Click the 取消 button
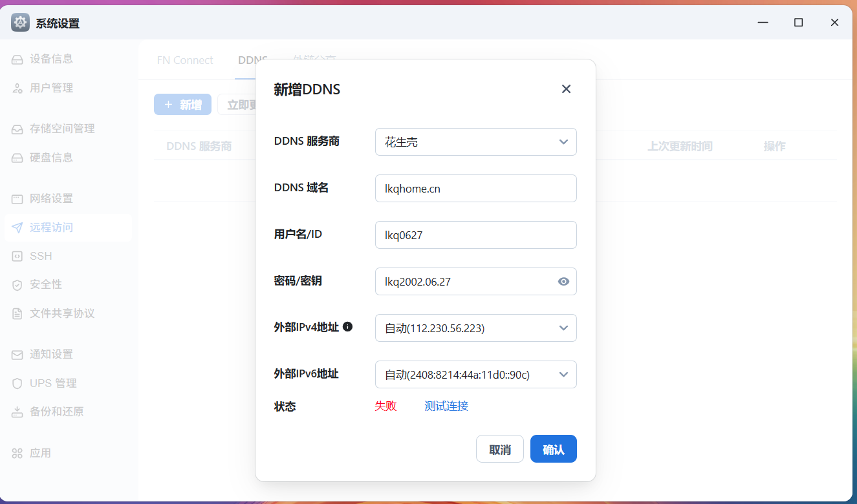Image resolution: width=857 pixels, height=504 pixels. 500,449
